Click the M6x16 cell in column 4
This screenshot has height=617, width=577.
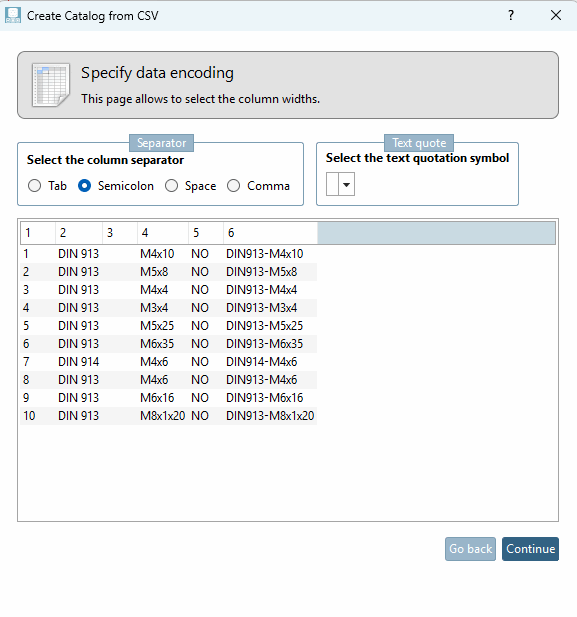click(163, 398)
